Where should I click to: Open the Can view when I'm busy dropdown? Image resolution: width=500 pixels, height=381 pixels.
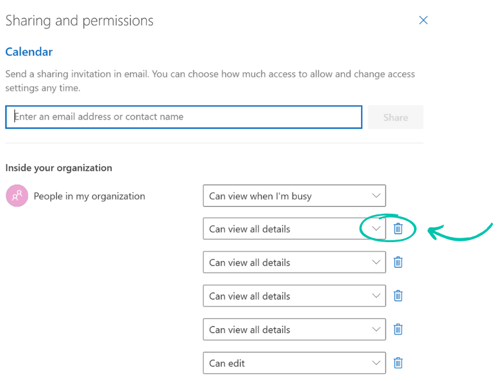point(294,196)
